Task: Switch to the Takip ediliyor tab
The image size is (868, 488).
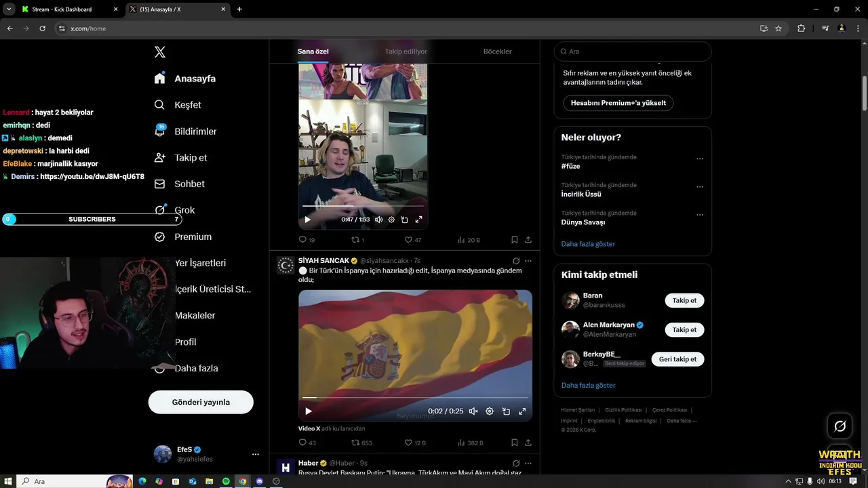Action: coord(406,52)
